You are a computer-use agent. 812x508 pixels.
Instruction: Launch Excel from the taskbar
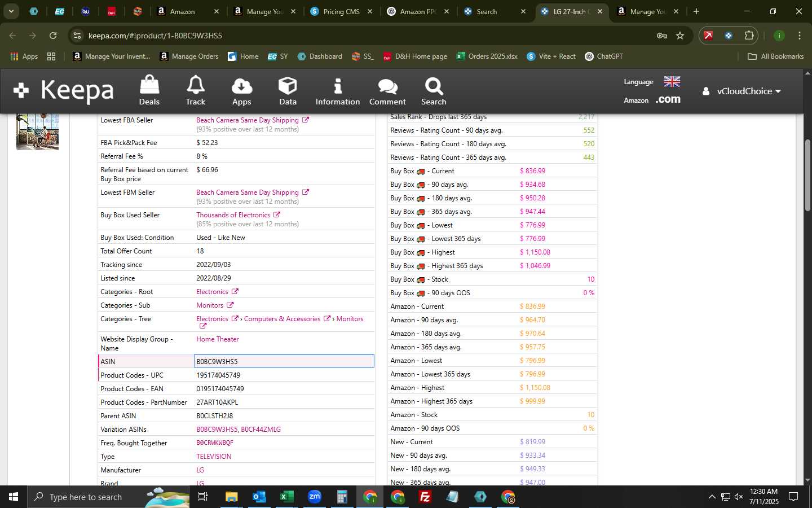pyautogui.click(x=286, y=497)
